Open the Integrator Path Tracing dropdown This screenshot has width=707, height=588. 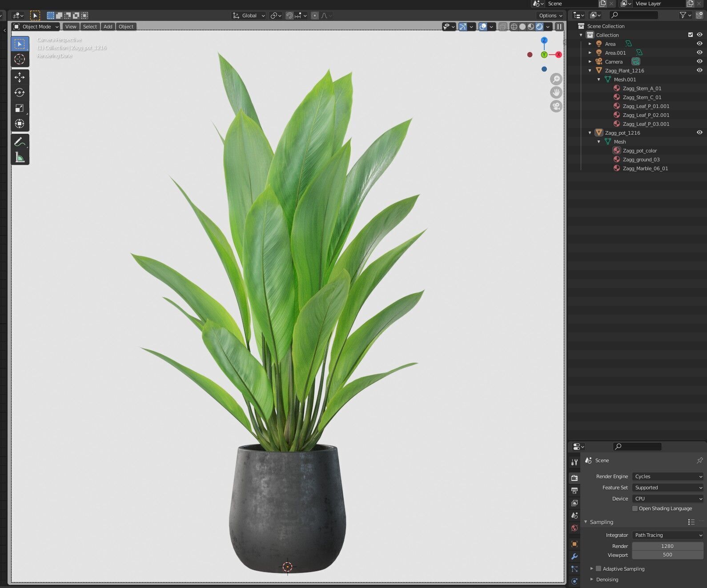point(668,535)
